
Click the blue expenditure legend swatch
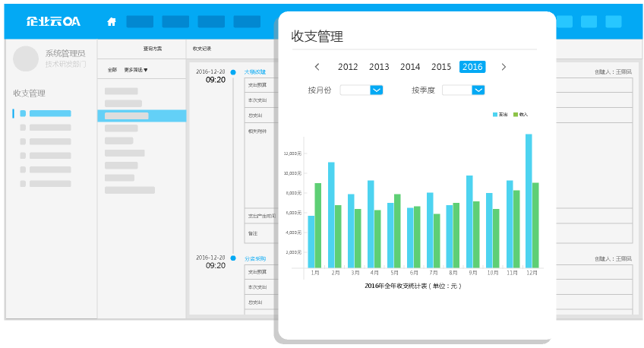tap(495, 114)
